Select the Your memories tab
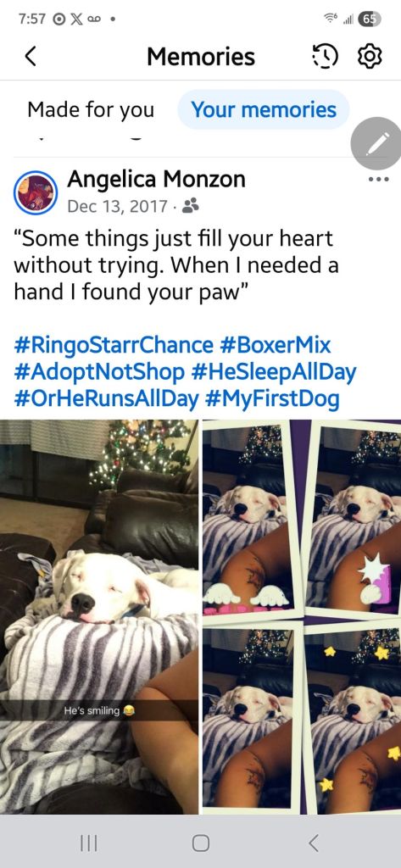The width and height of the screenshot is (401, 868). click(x=264, y=109)
